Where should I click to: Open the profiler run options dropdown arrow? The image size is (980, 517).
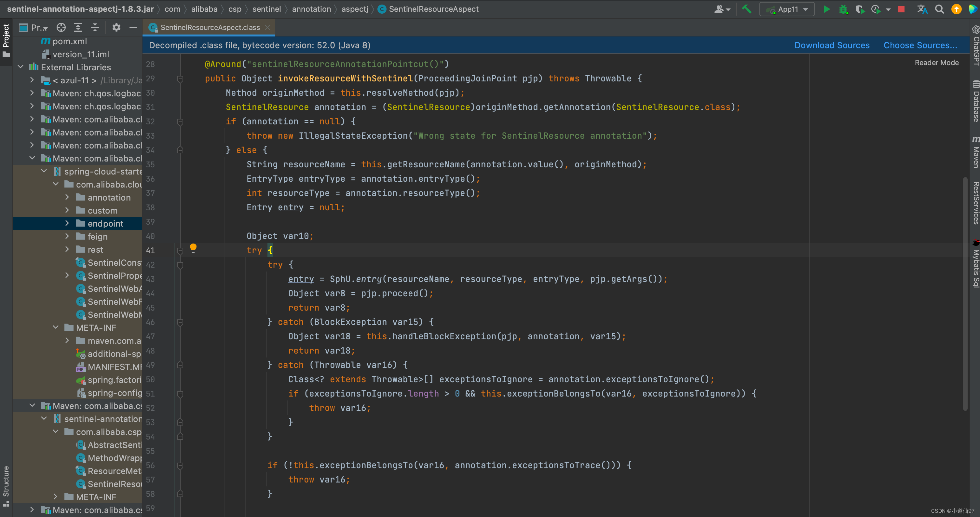coord(888,9)
